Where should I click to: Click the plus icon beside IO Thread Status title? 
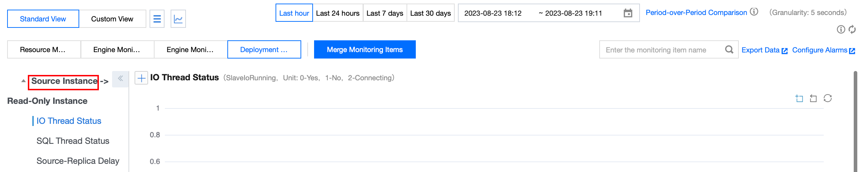click(x=141, y=78)
